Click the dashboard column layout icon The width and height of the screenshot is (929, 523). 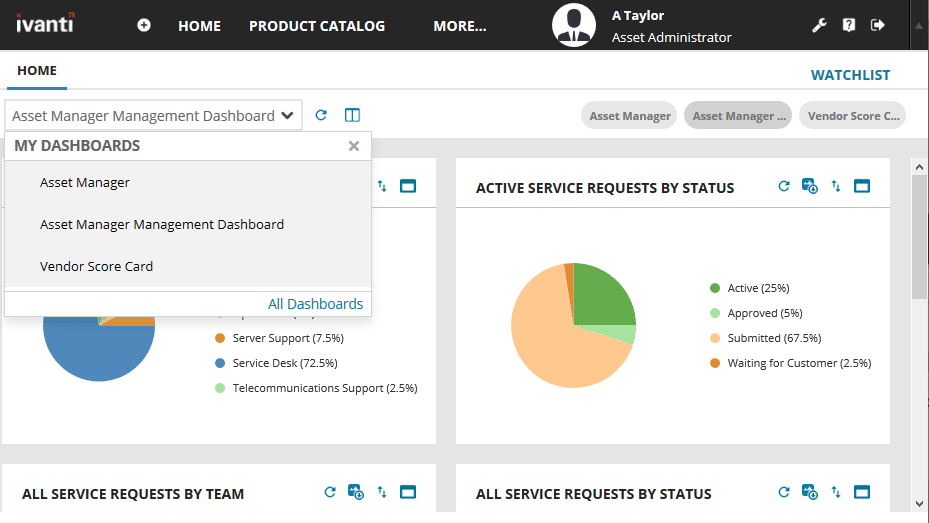pos(352,116)
